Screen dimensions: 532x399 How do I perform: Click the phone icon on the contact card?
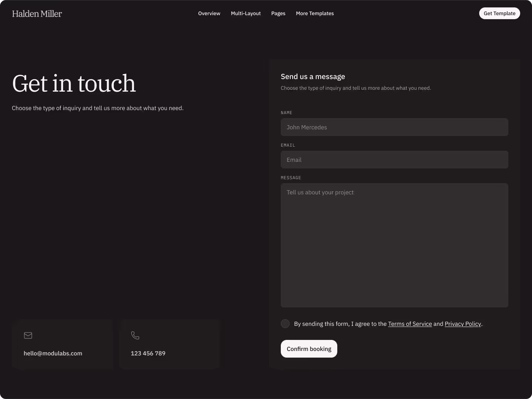[x=135, y=335]
